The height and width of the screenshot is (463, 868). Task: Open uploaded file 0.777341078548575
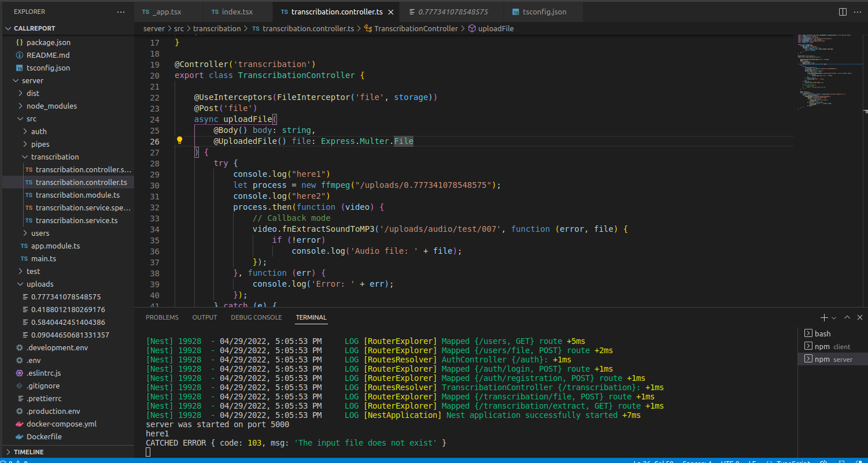[x=68, y=297]
